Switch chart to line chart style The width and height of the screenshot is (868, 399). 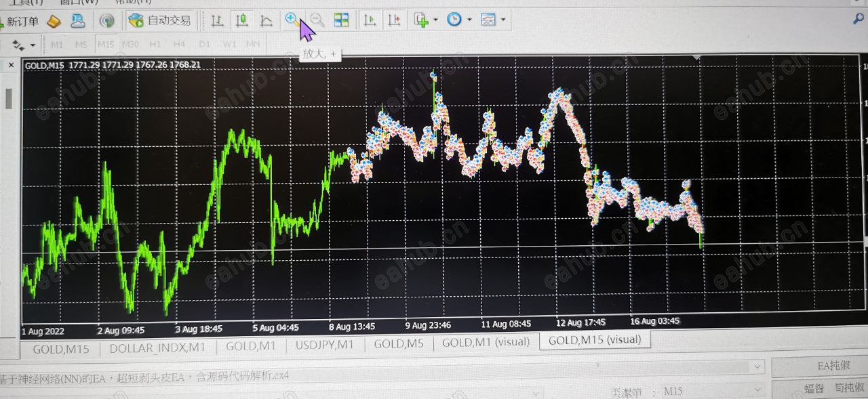(x=267, y=21)
